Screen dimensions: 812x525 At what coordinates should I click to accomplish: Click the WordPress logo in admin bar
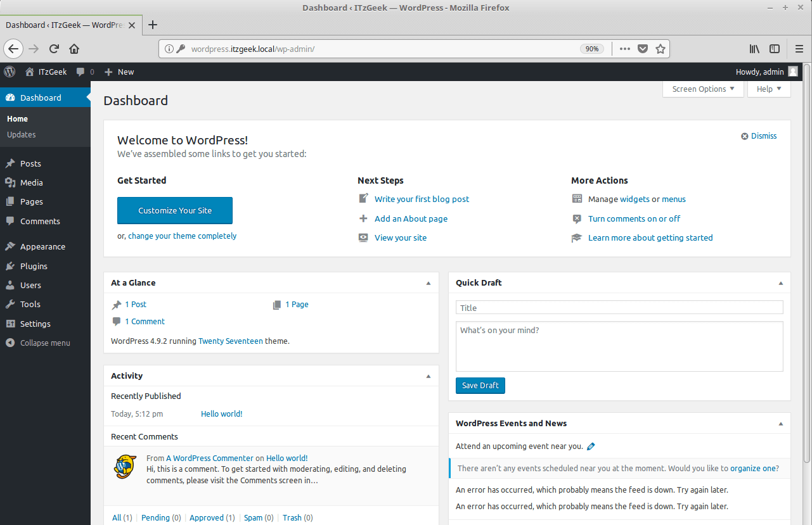point(10,72)
